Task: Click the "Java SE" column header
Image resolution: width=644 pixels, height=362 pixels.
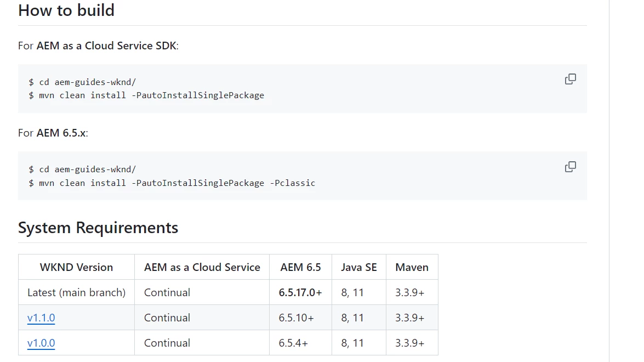Action: 358,267
